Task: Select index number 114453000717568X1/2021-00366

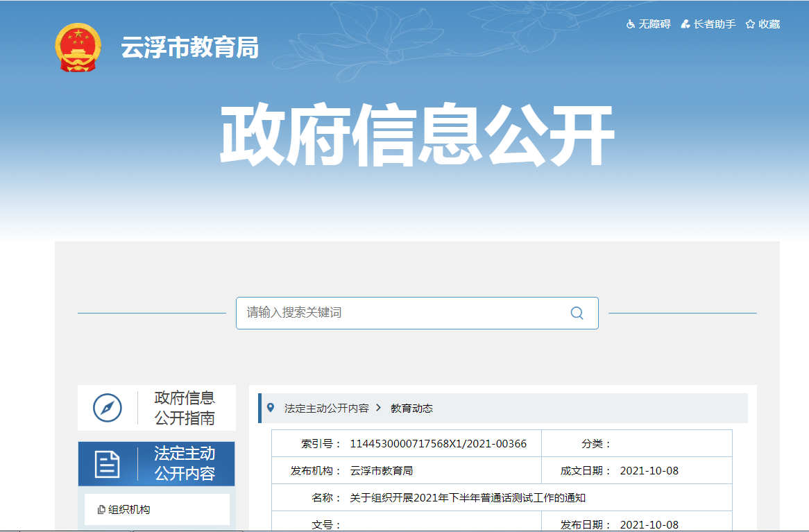Action: pos(438,444)
